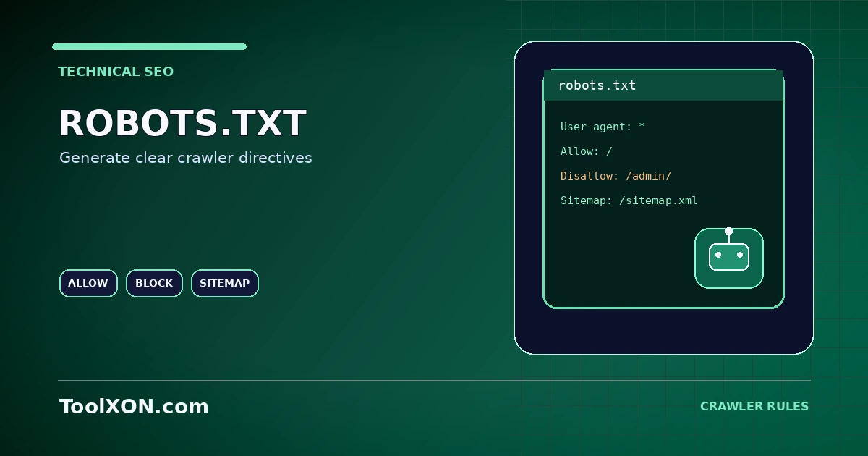
Task: Click the TECHNICAL SEO label
Action: pyautogui.click(x=116, y=72)
